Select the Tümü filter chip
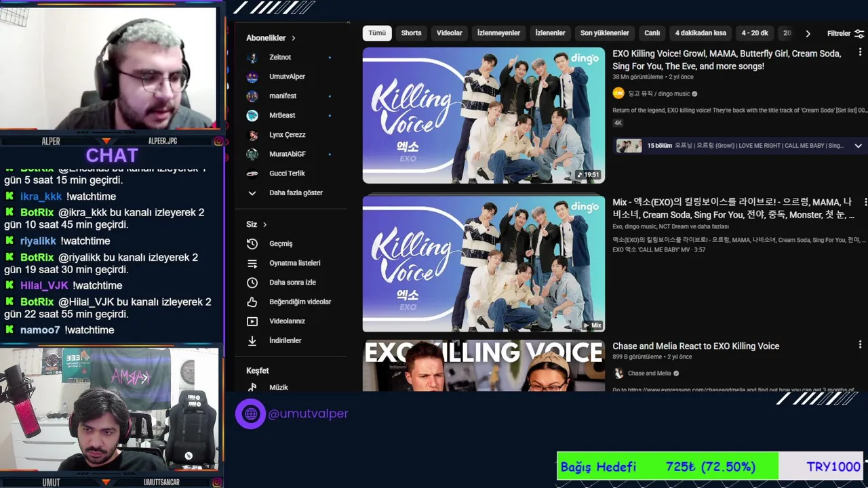Screen dimensions: 868x488 (377, 33)
